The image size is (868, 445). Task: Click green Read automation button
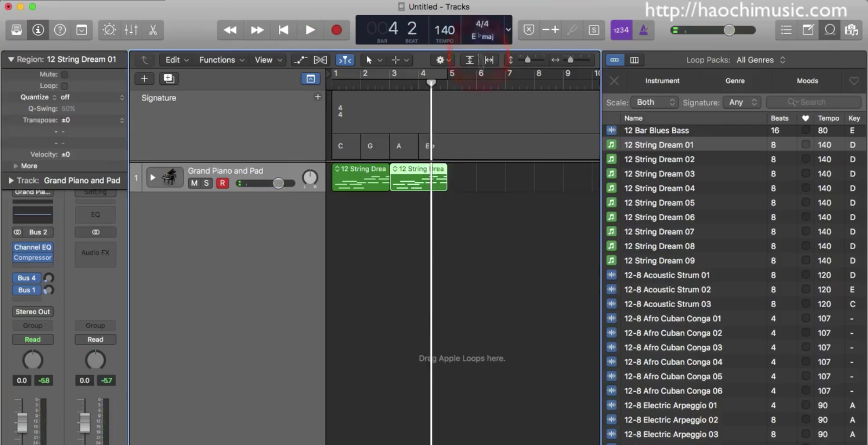tap(33, 340)
